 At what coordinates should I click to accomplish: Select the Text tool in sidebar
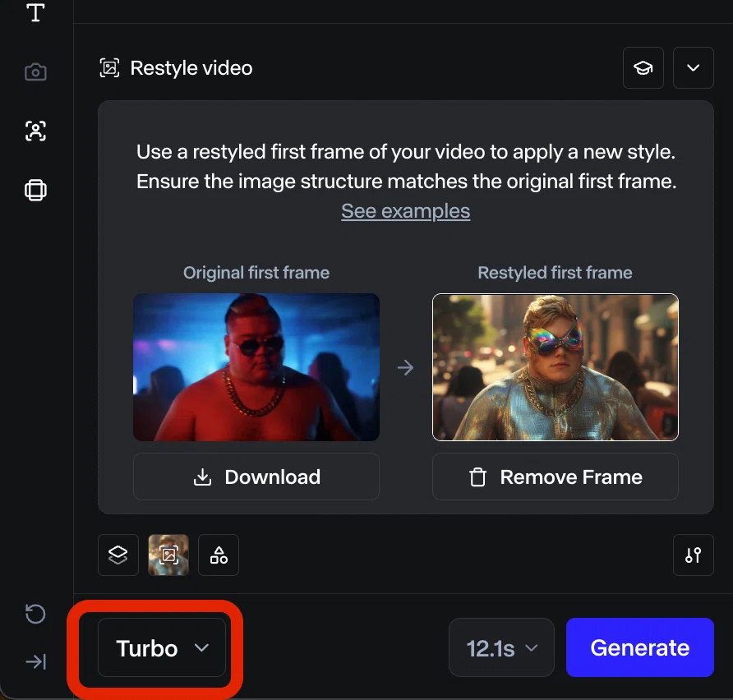coord(35,12)
